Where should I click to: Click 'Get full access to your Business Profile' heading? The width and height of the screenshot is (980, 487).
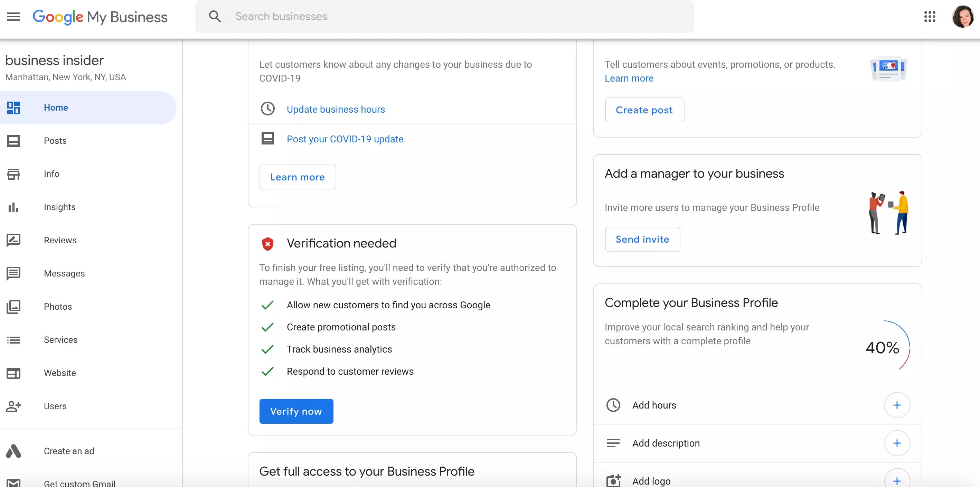coord(367,471)
